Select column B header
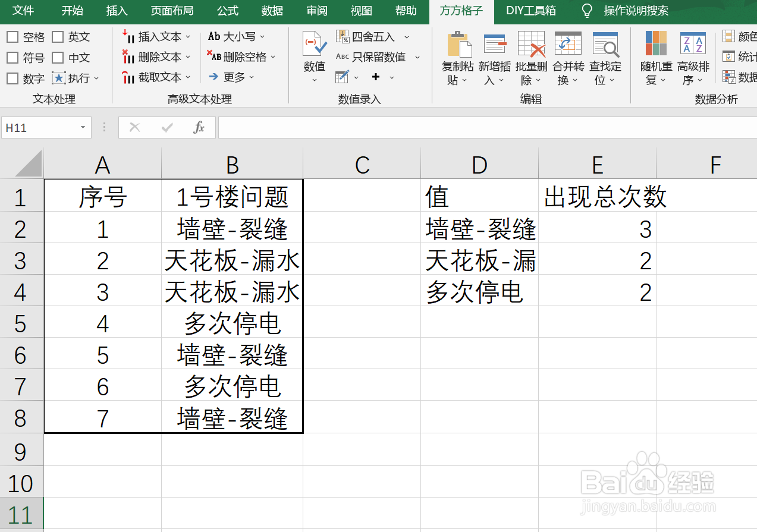 tap(233, 165)
